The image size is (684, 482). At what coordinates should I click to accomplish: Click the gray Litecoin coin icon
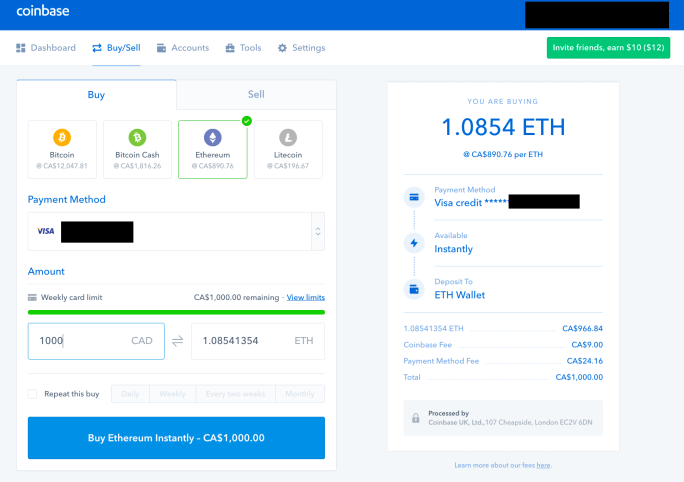tap(288, 137)
